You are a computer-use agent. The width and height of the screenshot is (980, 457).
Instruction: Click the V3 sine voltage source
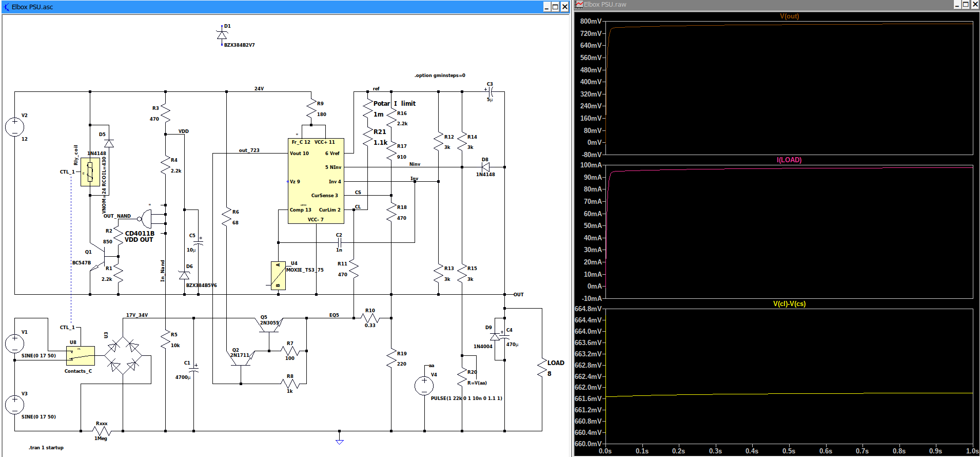click(14, 405)
